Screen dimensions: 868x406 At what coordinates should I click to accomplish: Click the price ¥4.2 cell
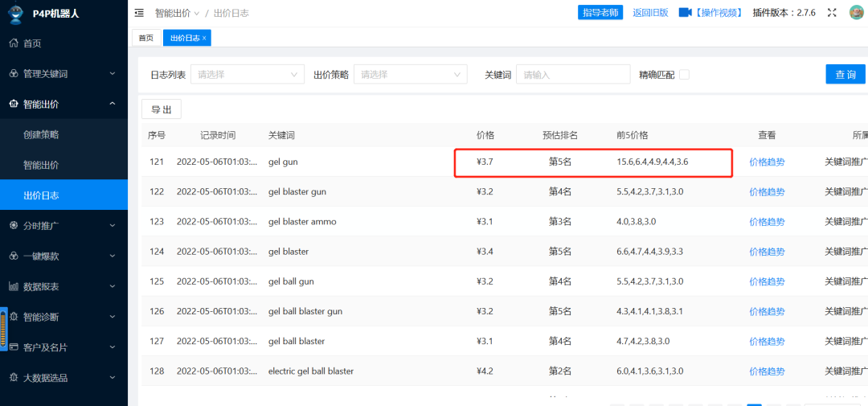click(485, 371)
